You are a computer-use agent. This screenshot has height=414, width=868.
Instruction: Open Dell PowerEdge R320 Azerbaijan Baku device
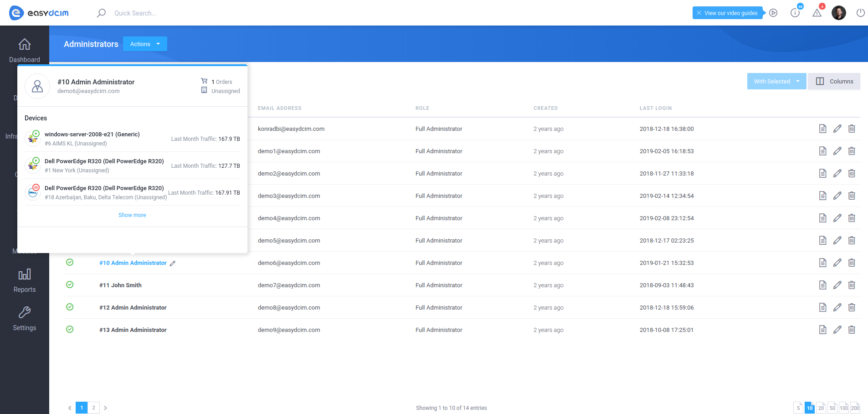point(104,188)
